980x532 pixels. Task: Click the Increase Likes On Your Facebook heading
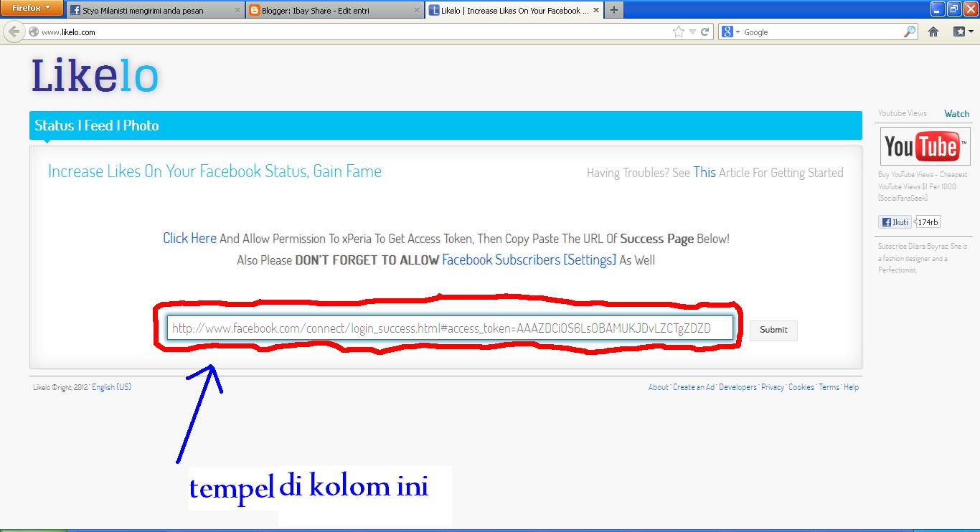click(215, 171)
